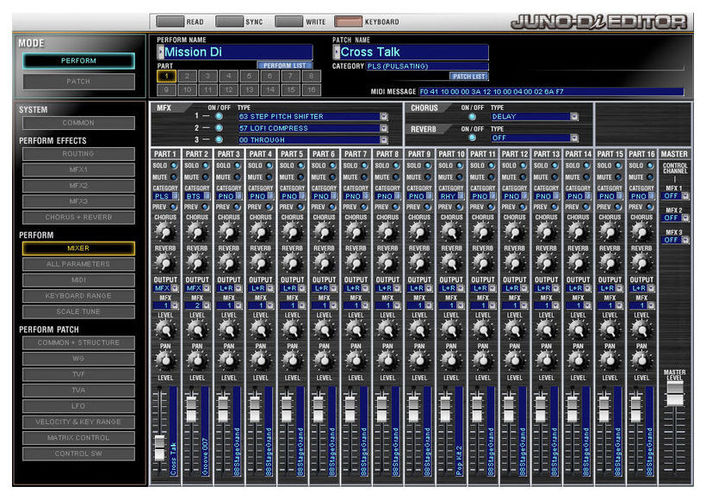This screenshot has width=706, height=499.
Task: Click the Part 8 Pan knob
Action: pyautogui.click(x=387, y=360)
